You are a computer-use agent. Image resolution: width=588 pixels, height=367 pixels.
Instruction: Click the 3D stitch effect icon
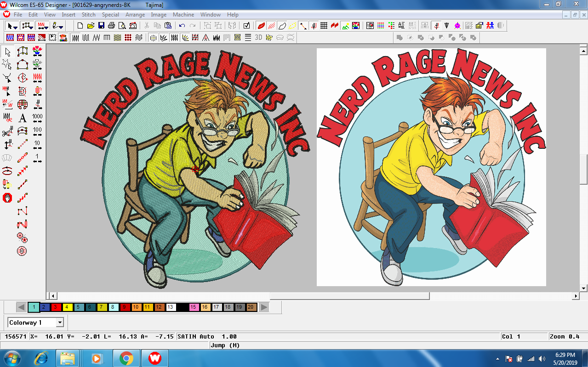tap(258, 38)
